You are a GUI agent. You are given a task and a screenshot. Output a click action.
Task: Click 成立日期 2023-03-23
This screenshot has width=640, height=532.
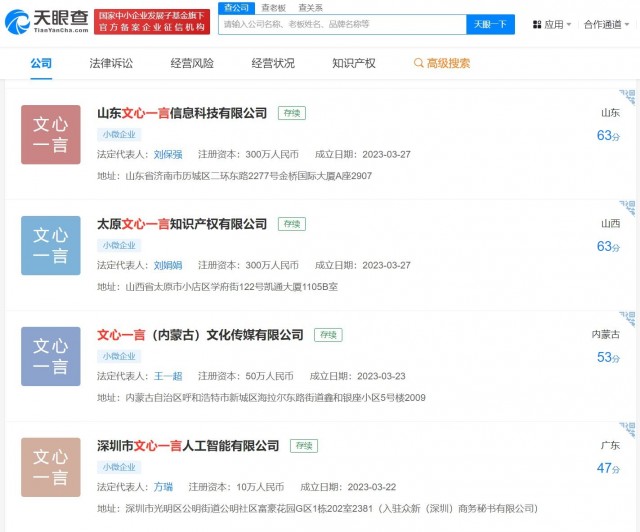click(358, 376)
